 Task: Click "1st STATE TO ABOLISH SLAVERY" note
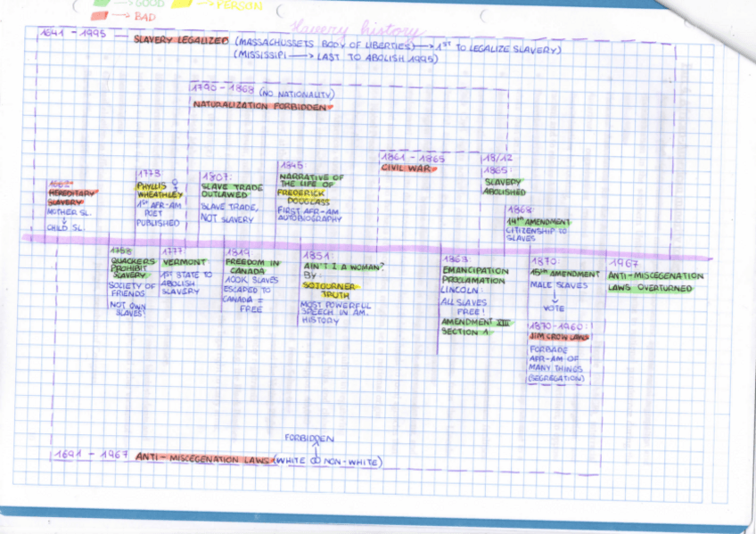tap(185, 283)
